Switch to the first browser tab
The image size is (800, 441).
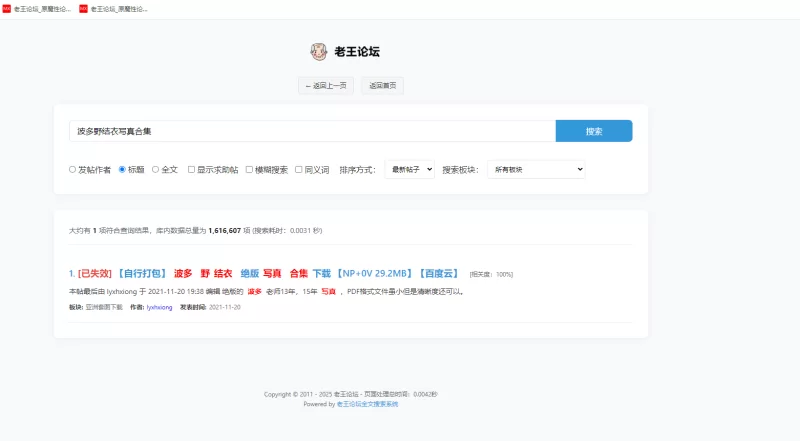point(38,8)
